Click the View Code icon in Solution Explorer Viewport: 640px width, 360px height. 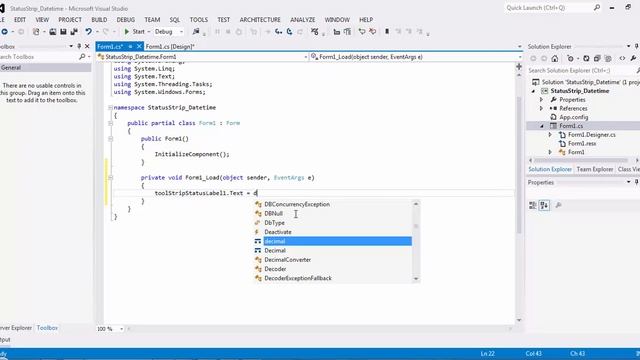coord(622,58)
